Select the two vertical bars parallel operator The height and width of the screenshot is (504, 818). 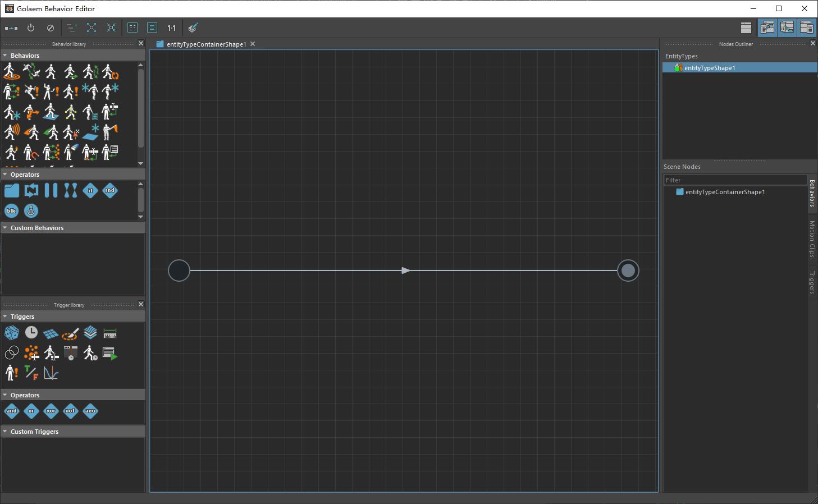click(51, 191)
